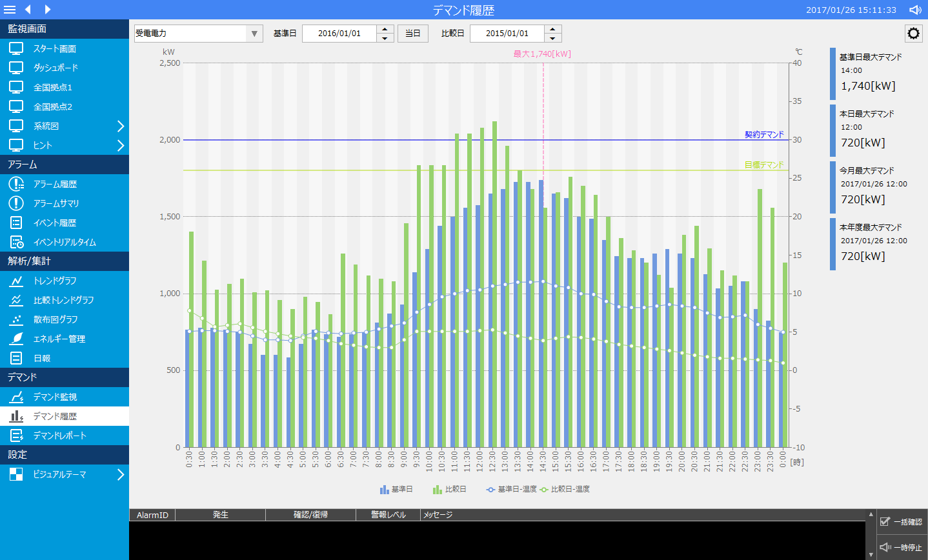Click the speaker sound icon
Screen dimensions: 928x560
coord(915,10)
